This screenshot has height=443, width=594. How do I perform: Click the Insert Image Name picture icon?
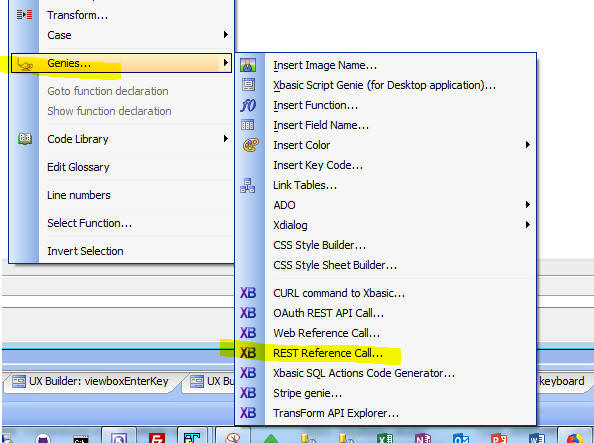(248, 65)
